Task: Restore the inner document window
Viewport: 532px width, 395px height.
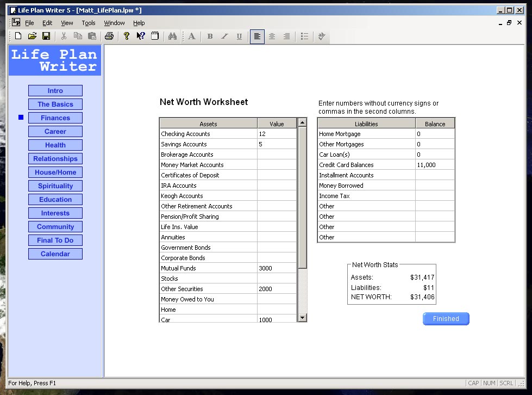Action: tap(509, 23)
